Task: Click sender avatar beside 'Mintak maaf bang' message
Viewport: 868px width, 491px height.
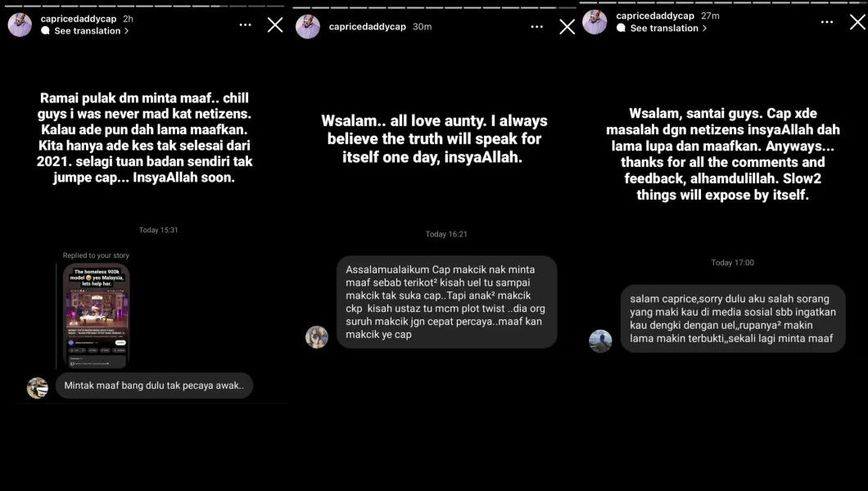Action: point(38,388)
